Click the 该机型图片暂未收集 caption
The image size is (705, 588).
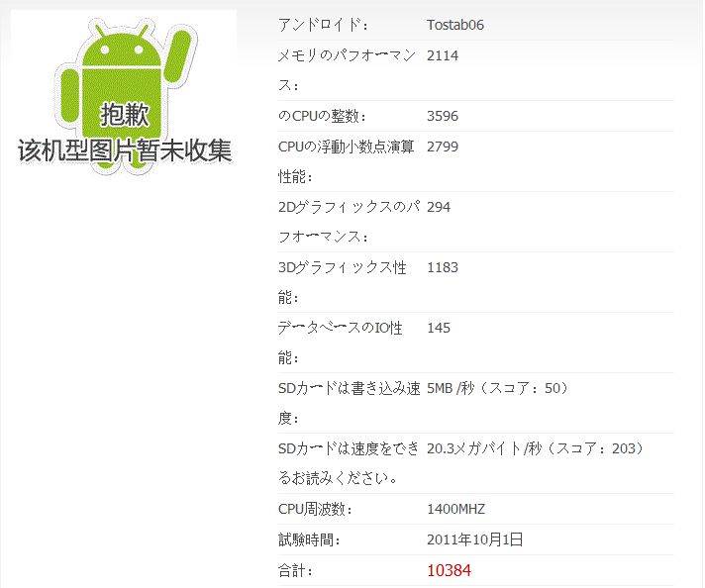125,150
